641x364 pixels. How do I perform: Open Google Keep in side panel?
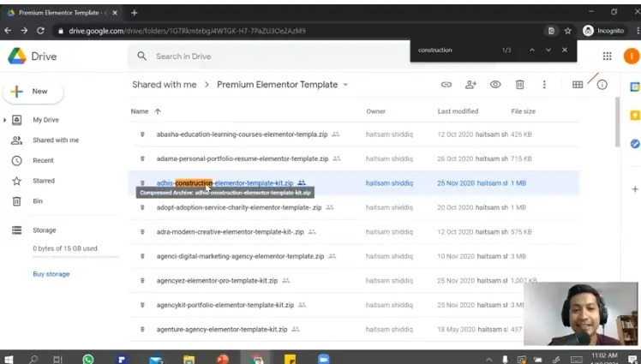click(x=634, y=116)
